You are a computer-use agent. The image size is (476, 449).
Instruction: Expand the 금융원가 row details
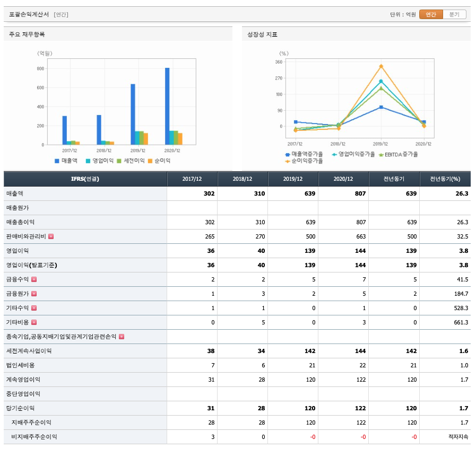(34, 294)
